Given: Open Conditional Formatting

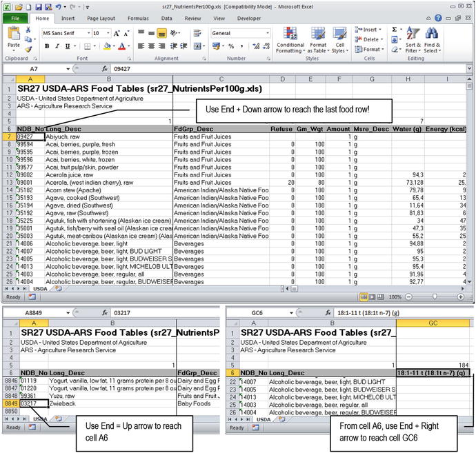Looking at the screenshot, I should tap(290, 40).
